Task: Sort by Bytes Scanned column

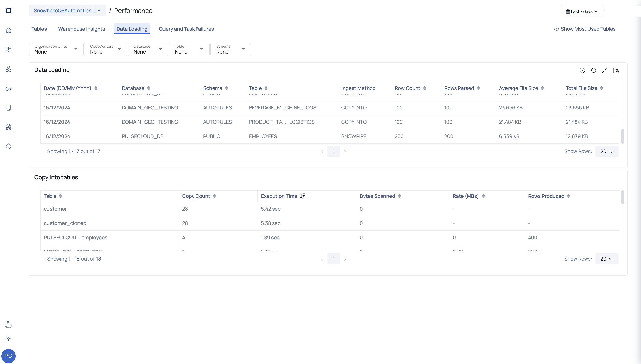Action: (x=399, y=196)
